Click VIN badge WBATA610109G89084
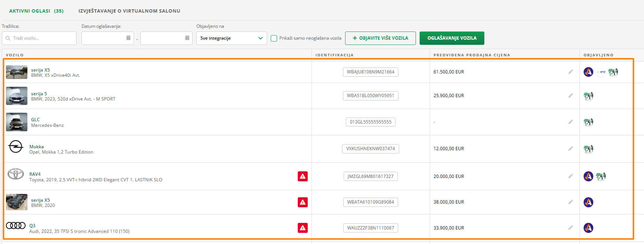 coord(371,202)
